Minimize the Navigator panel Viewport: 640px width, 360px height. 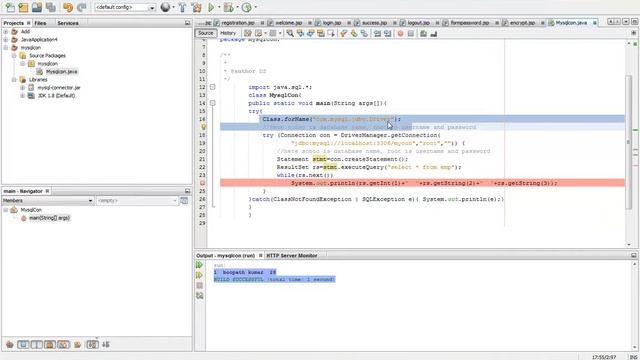187,191
